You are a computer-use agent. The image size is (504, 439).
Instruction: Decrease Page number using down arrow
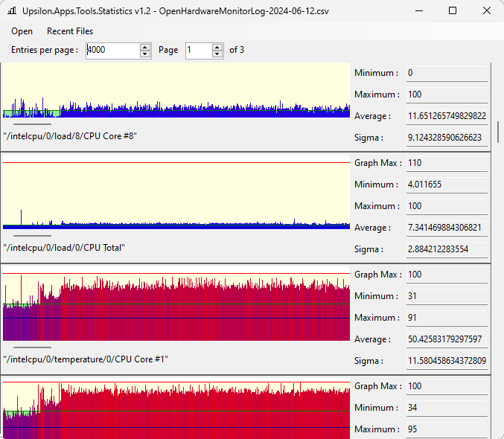(x=217, y=54)
